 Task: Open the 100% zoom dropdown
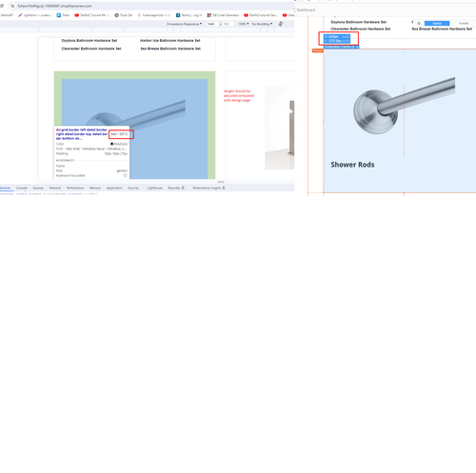(x=244, y=24)
